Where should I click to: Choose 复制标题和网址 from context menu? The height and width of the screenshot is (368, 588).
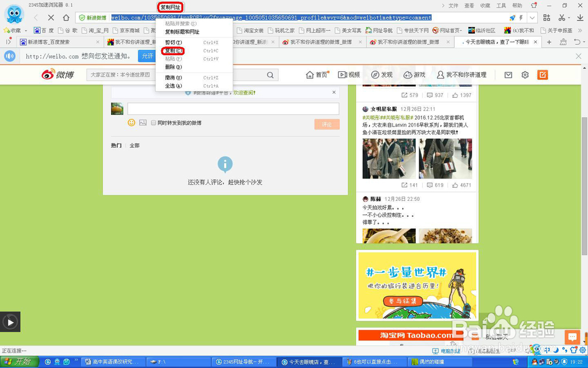[194, 32]
